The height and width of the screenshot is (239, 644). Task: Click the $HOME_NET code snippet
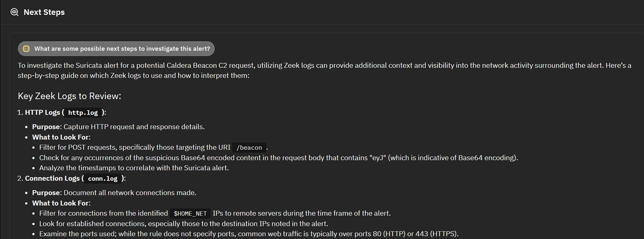point(190,214)
